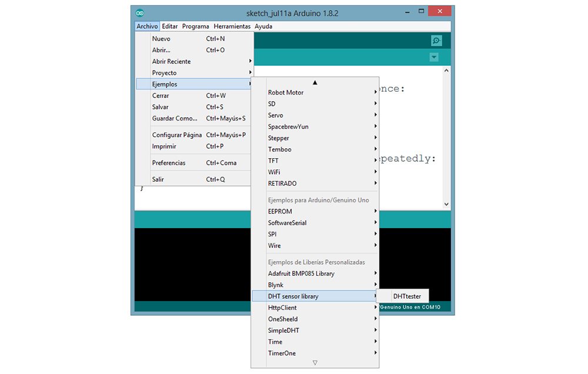This screenshot has height=374, width=588.
Task: Open the tab options dropdown arrow
Action: coord(434,57)
